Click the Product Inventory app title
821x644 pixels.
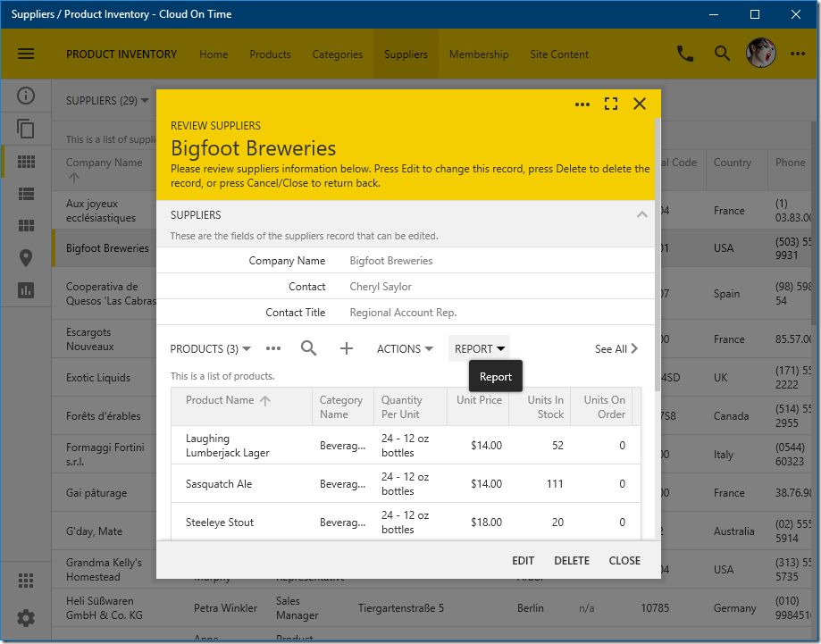click(121, 54)
